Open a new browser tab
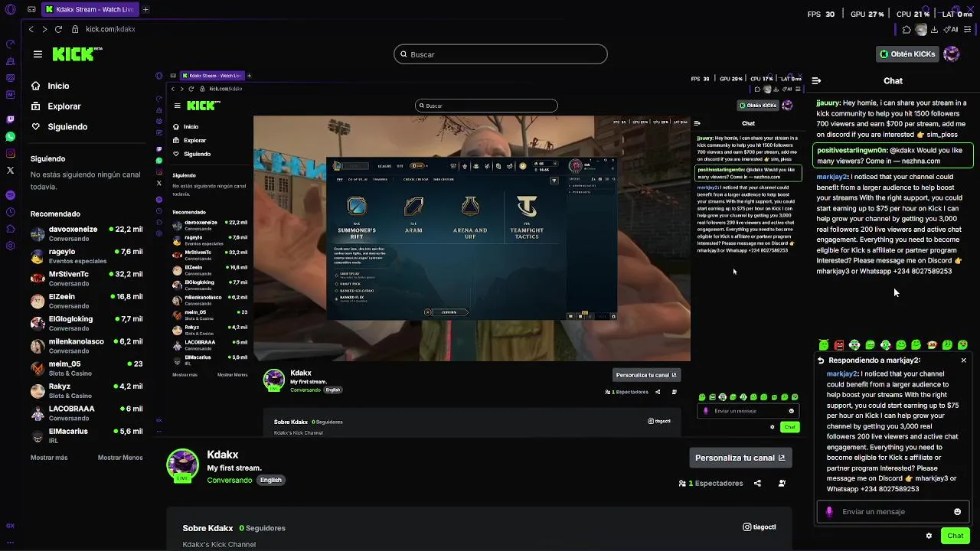Viewport: 980px width, 551px height. [x=145, y=9]
